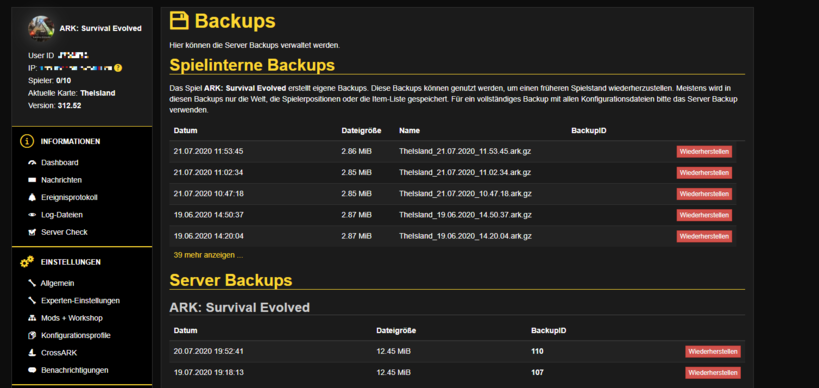The width and height of the screenshot is (819, 388).
Task: Expand the '39 mehr anzeigen ...' link
Action: pos(208,255)
